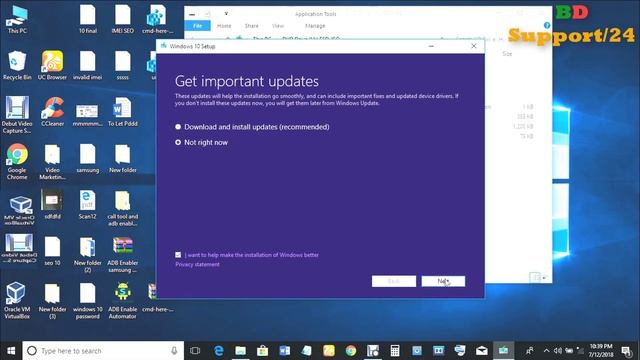Open People icon in taskbar
This screenshot has height=360, width=640.
pyautogui.click(x=529, y=351)
